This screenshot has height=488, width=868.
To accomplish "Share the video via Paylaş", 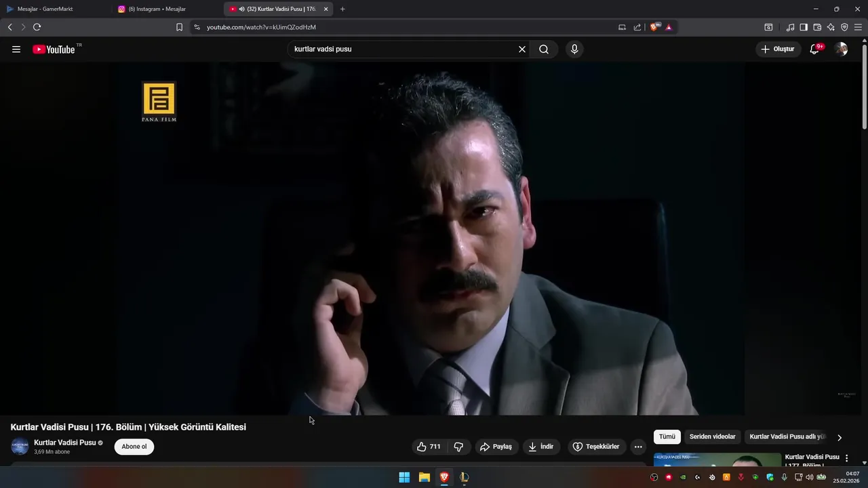I will [496, 447].
